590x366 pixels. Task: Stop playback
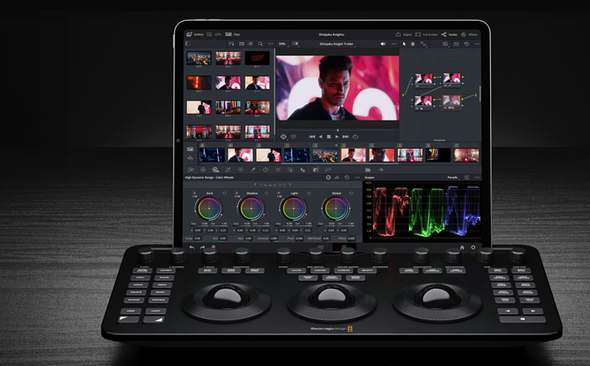click(x=329, y=137)
